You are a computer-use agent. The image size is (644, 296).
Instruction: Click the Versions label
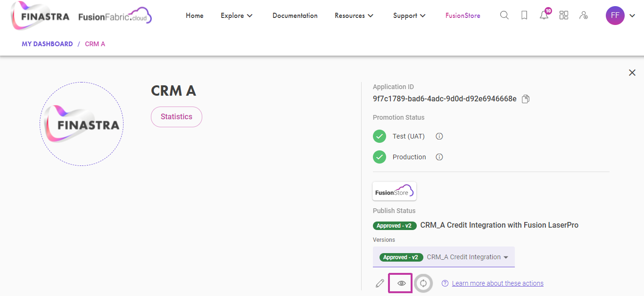coord(384,240)
